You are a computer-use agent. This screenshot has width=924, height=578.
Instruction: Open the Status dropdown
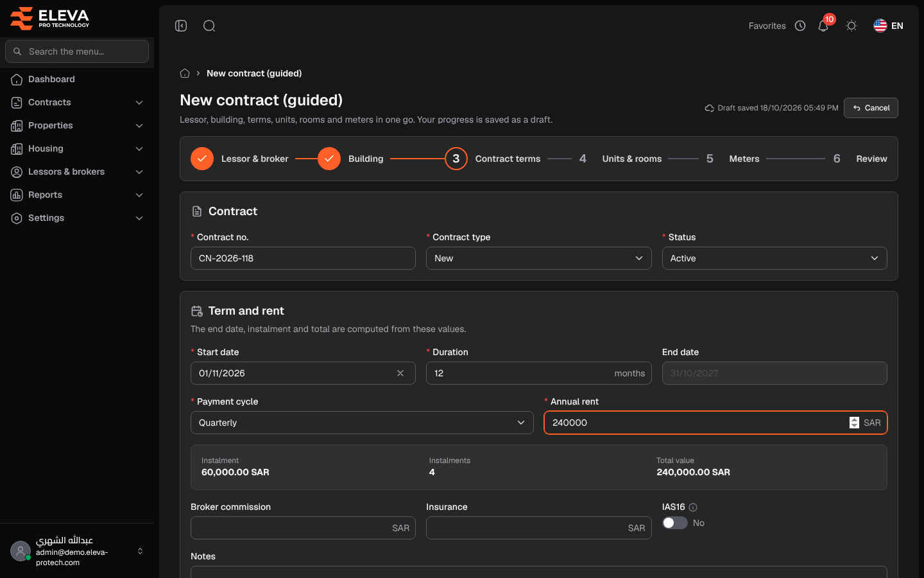[x=774, y=258]
